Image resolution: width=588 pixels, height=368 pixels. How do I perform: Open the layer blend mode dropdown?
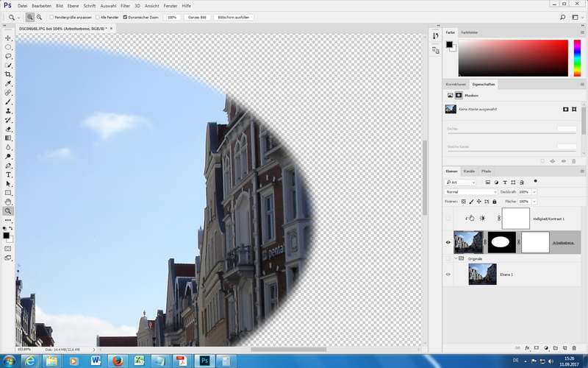[x=470, y=191]
